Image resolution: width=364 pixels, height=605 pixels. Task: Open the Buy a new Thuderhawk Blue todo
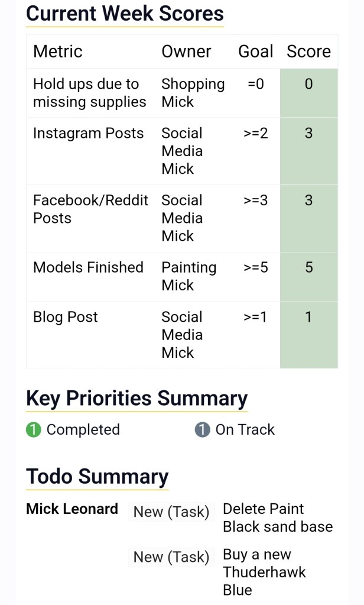(x=264, y=572)
